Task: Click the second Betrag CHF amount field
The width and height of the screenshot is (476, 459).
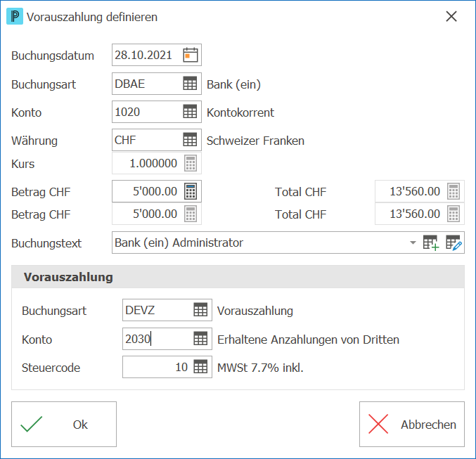Action: [157, 214]
